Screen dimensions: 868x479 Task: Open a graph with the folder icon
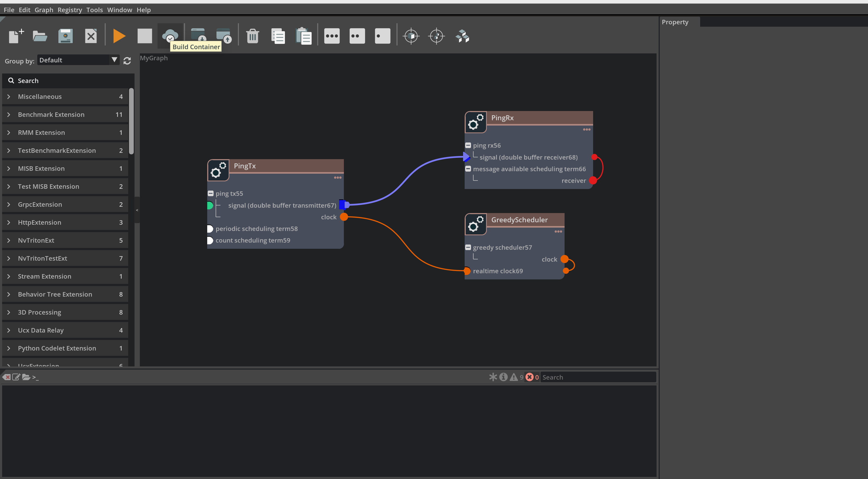pos(40,36)
